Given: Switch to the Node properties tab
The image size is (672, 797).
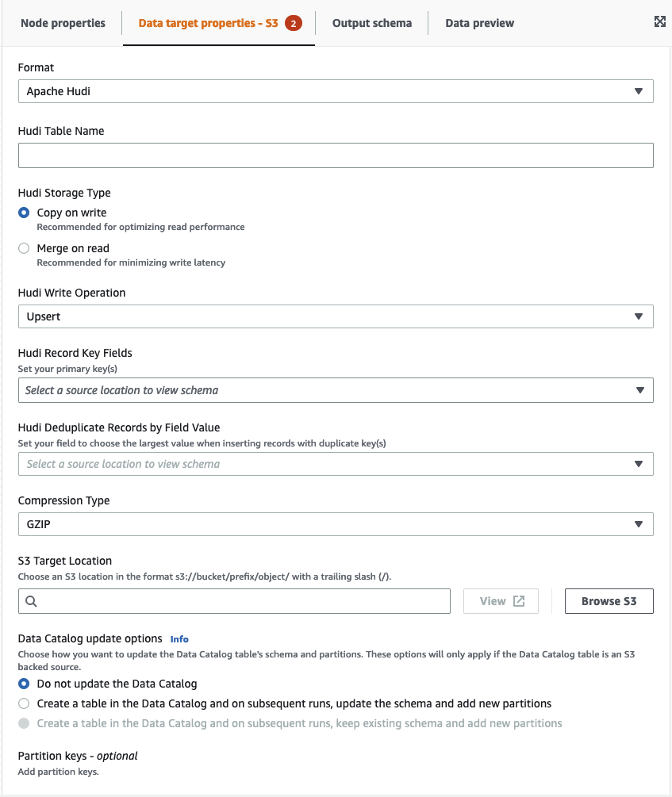Looking at the screenshot, I should [x=63, y=23].
